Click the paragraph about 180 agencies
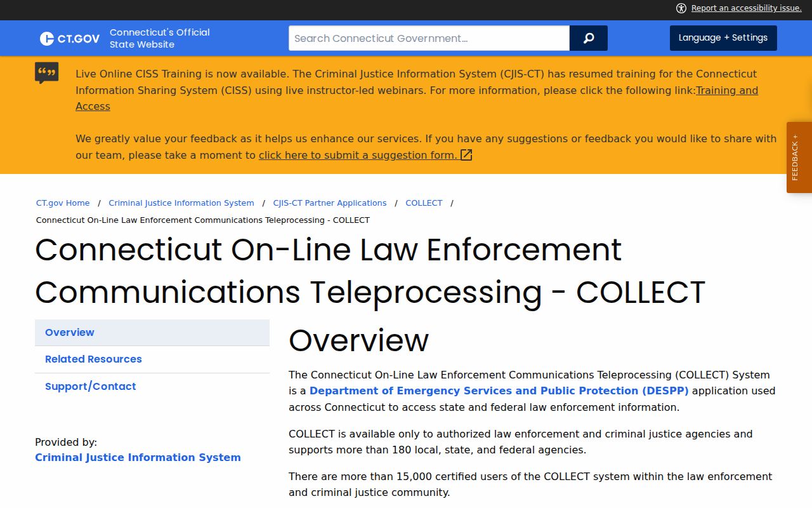Viewport: 812px width, 508px height. (x=521, y=442)
